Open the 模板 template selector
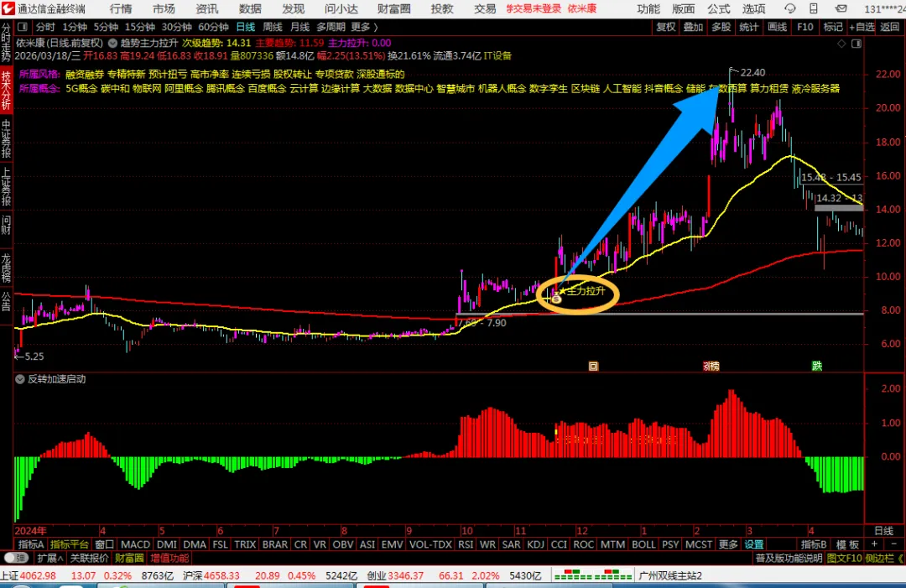The image size is (906, 588). tap(847, 544)
